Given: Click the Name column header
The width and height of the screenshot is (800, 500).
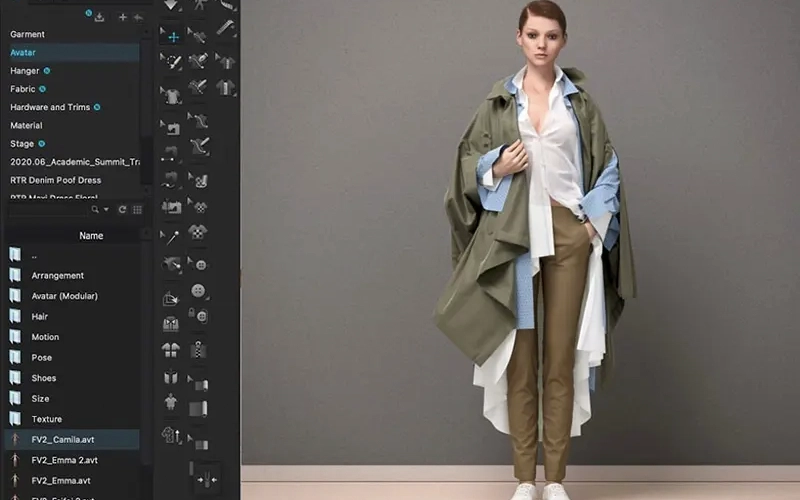Looking at the screenshot, I should point(91,236).
